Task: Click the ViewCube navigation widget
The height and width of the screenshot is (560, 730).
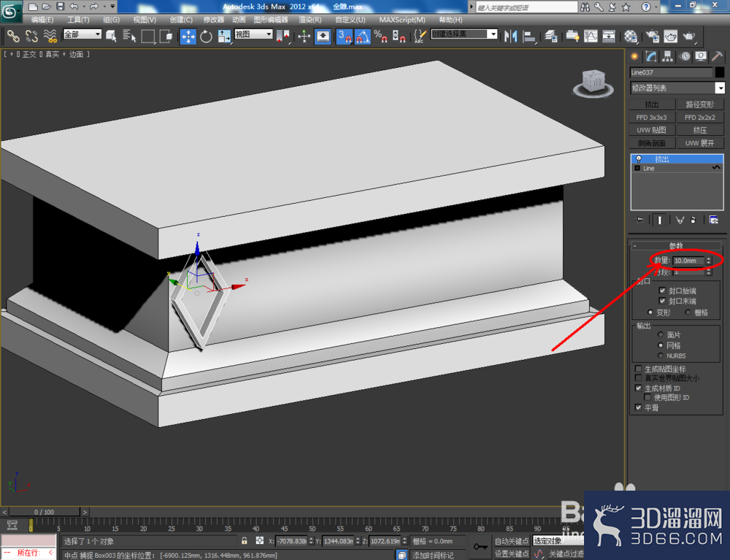Action: 593,83
